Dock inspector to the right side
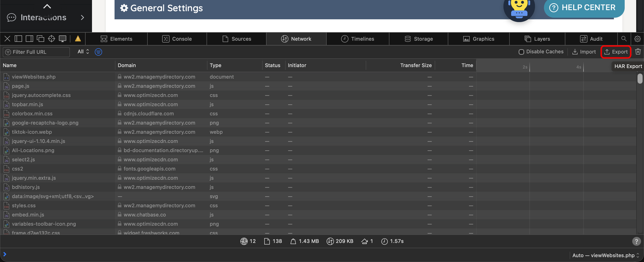The image size is (644, 262). click(x=29, y=39)
